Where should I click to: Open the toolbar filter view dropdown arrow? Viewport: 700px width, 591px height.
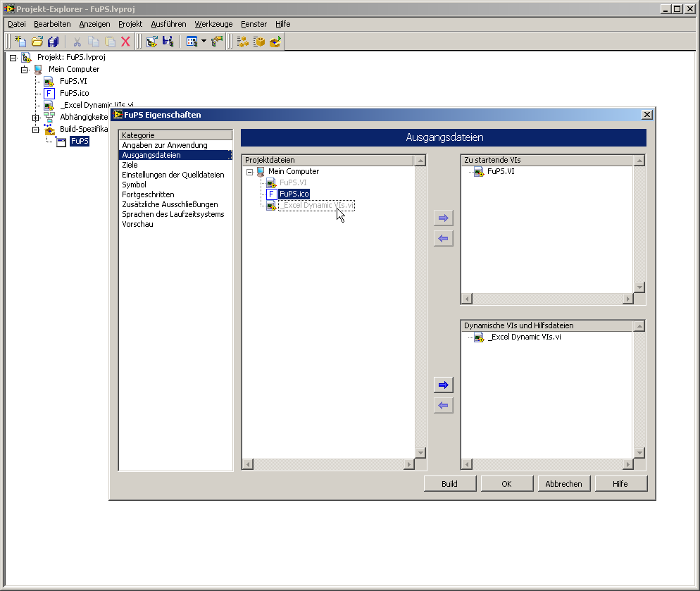[204, 42]
